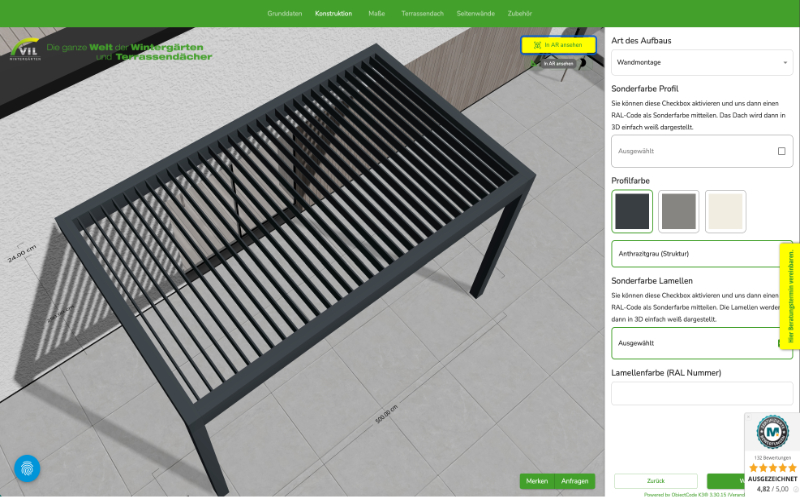800x497 pixels.
Task: Click the certified reviews seal badge
Action: click(772, 431)
